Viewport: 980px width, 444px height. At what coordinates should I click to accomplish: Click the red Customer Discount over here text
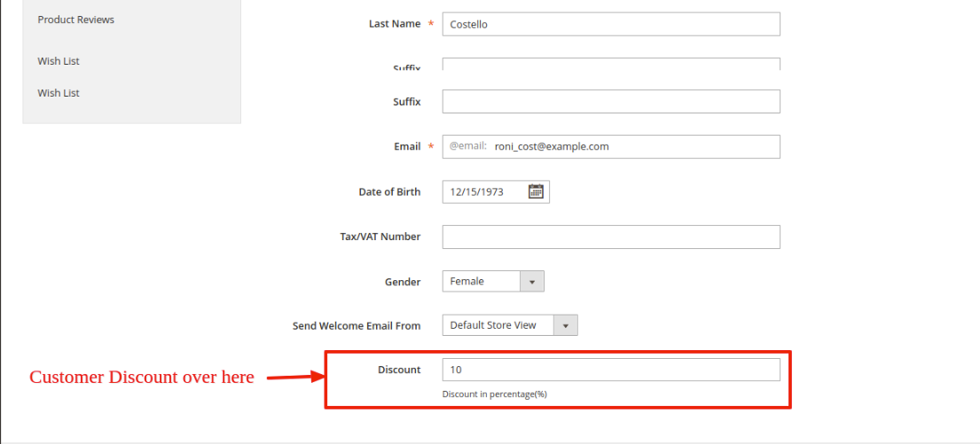(x=142, y=378)
